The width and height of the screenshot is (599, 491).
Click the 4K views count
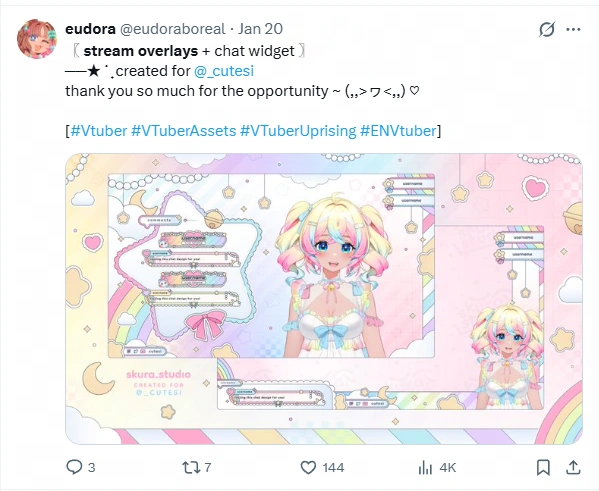448,468
